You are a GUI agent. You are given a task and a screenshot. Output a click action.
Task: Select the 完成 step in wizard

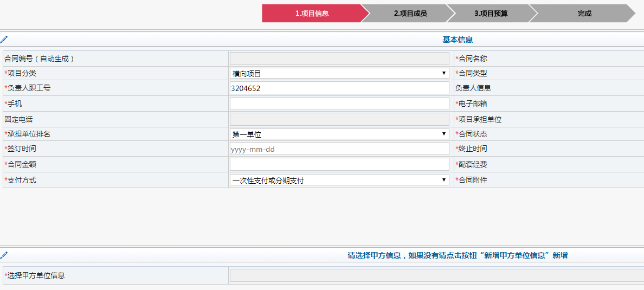click(x=584, y=14)
